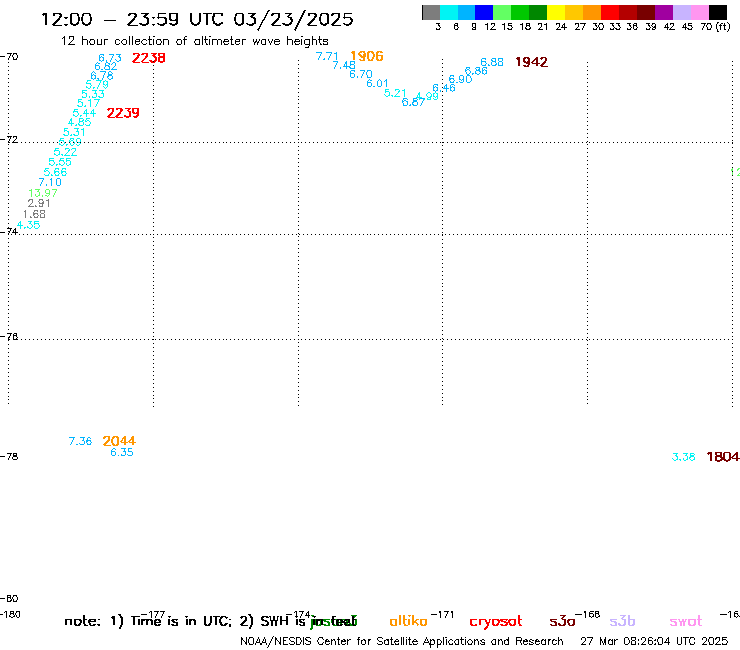Click the cyan 5.21 wave height value
Image resolution: width=740 pixels, height=650 pixels.
pyautogui.click(x=395, y=93)
